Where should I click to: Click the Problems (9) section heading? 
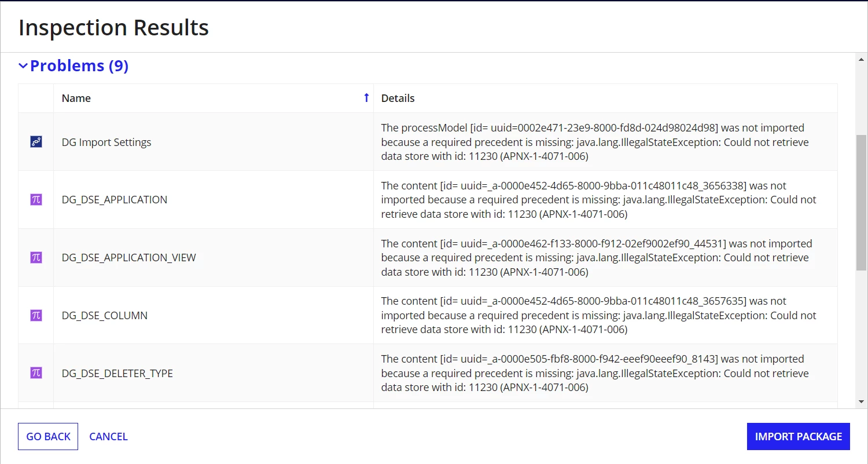(x=79, y=66)
